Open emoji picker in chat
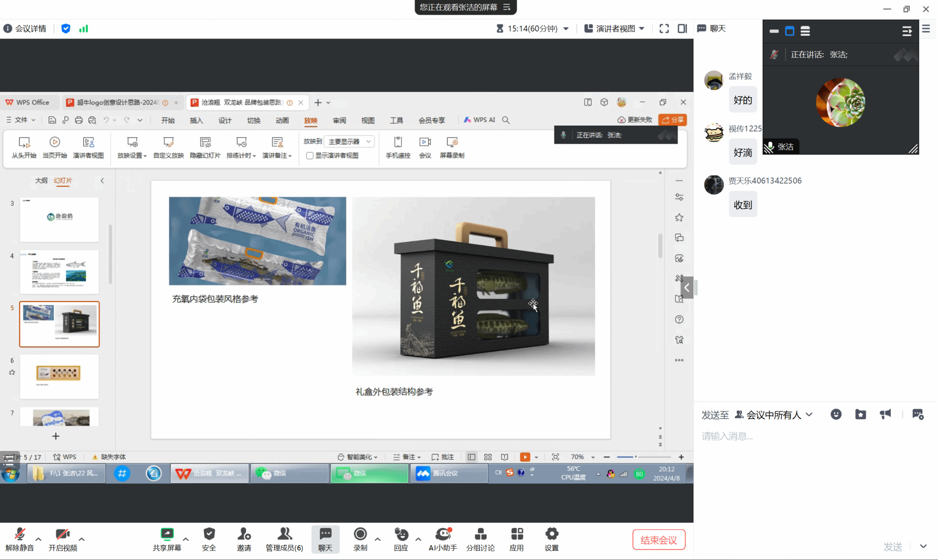 click(x=836, y=414)
